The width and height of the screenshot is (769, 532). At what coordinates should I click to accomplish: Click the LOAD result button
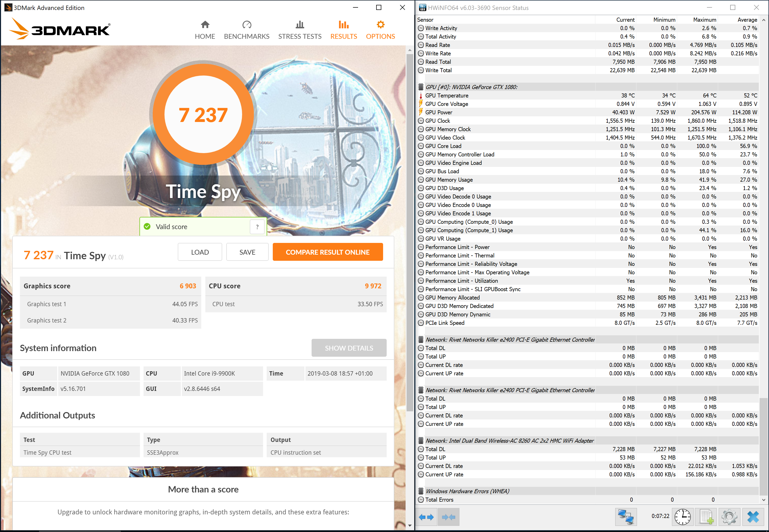pyautogui.click(x=200, y=252)
